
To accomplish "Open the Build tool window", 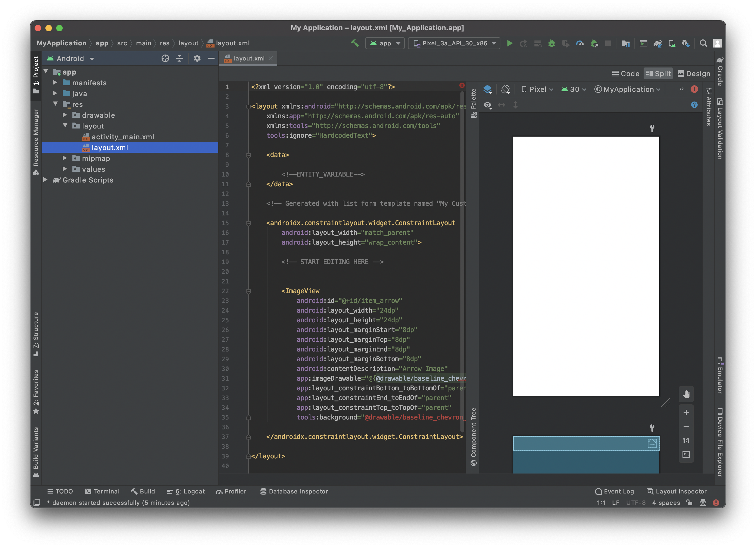I will click(x=143, y=491).
